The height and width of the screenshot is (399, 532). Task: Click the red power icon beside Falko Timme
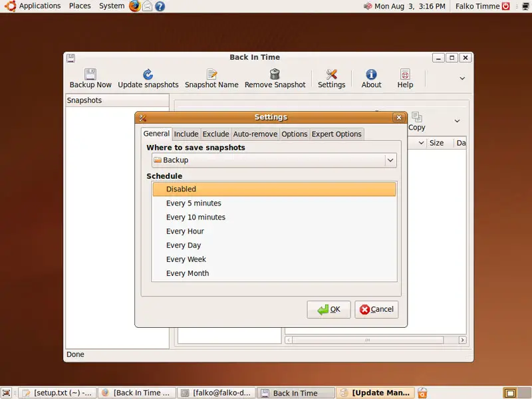coord(506,6)
